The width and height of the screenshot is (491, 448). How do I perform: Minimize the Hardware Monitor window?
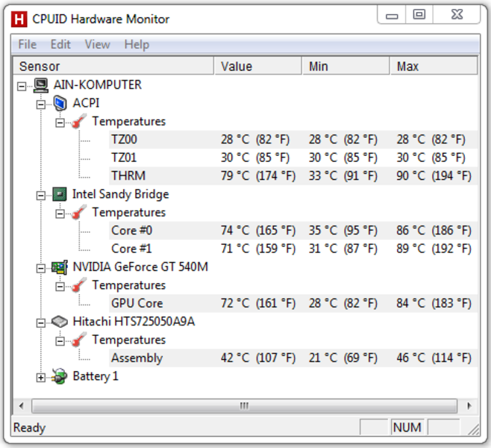coord(392,15)
